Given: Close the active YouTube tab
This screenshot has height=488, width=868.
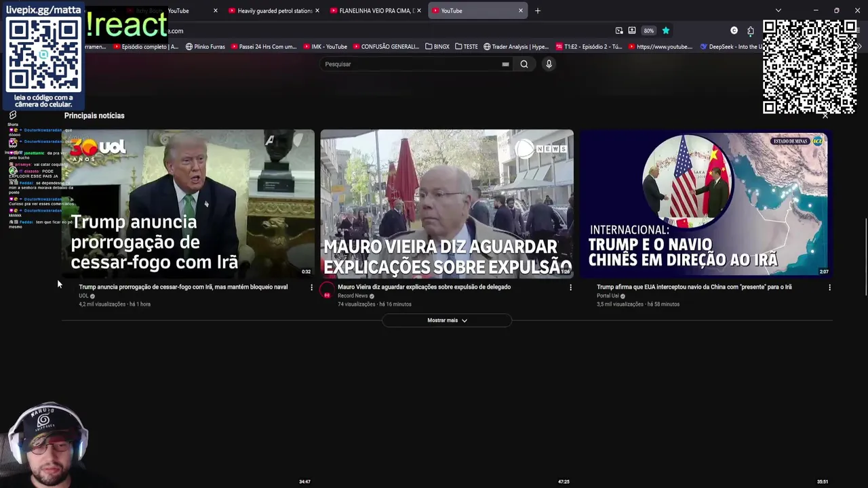Looking at the screenshot, I should click(521, 11).
